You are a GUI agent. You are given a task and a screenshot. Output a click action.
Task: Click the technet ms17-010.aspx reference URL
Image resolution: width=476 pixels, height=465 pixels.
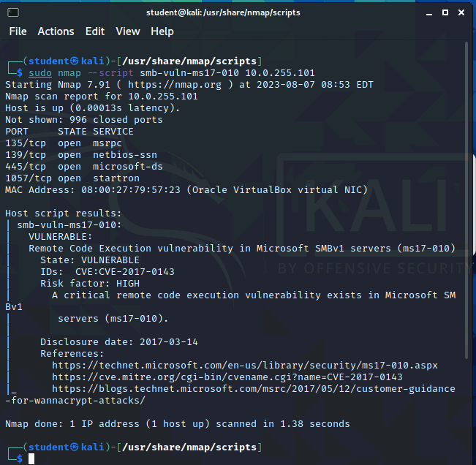pyautogui.click(x=245, y=365)
